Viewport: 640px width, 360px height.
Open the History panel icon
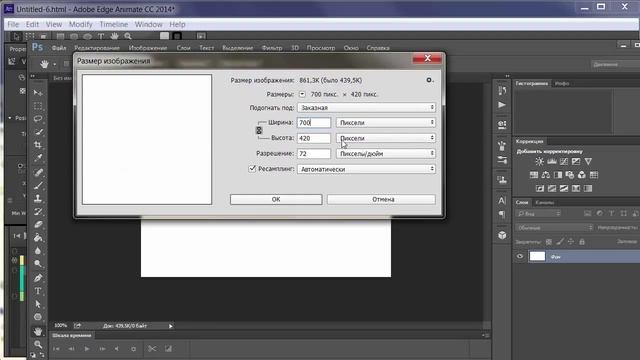502,91
